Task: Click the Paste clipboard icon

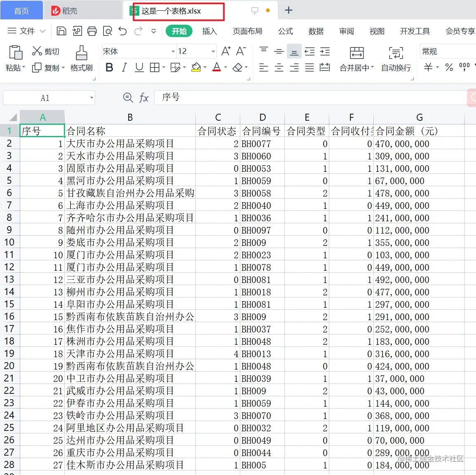Action: [16, 52]
